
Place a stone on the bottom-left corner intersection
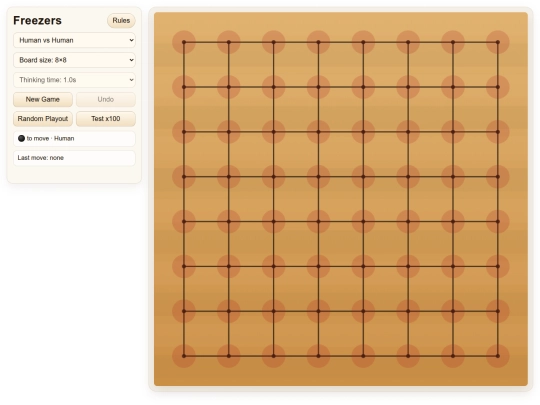184,356
